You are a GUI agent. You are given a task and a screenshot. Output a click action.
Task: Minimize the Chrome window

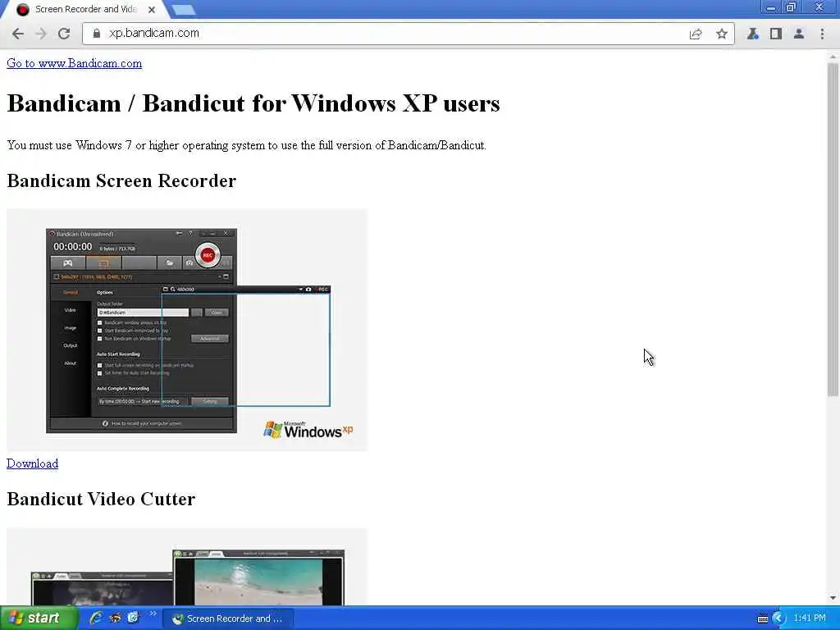point(771,7)
